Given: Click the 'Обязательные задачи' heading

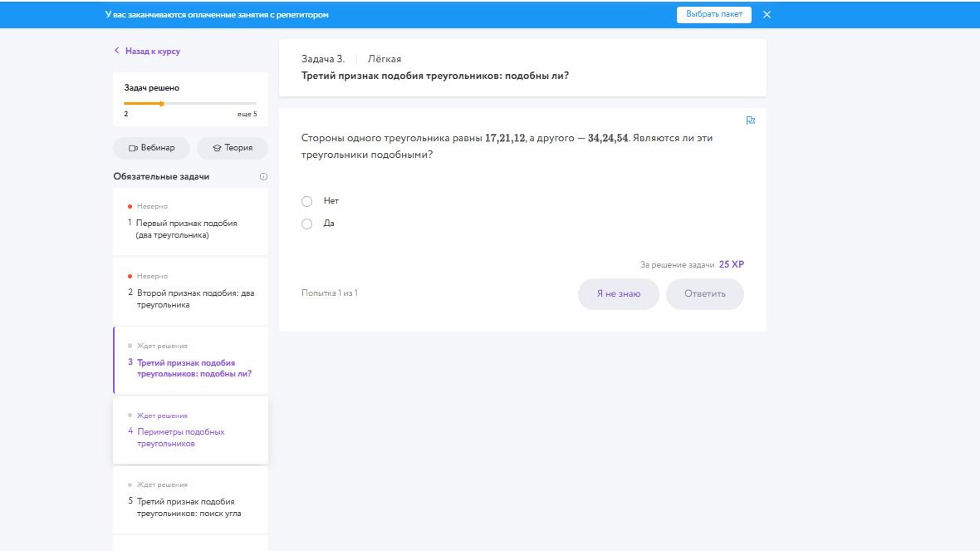Looking at the screenshot, I should click(161, 177).
